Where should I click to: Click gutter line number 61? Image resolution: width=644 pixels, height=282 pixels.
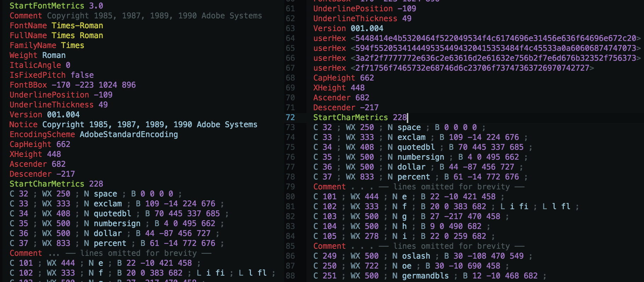tap(290, 8)
